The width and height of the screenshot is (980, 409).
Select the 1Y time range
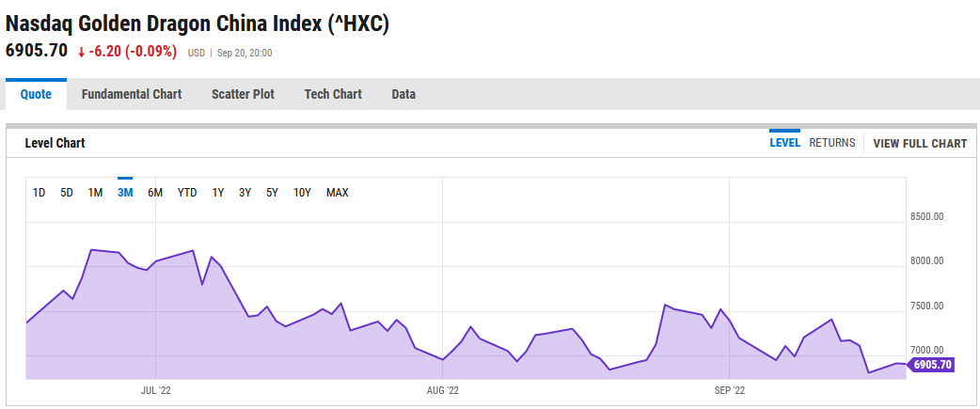[217, 193]
